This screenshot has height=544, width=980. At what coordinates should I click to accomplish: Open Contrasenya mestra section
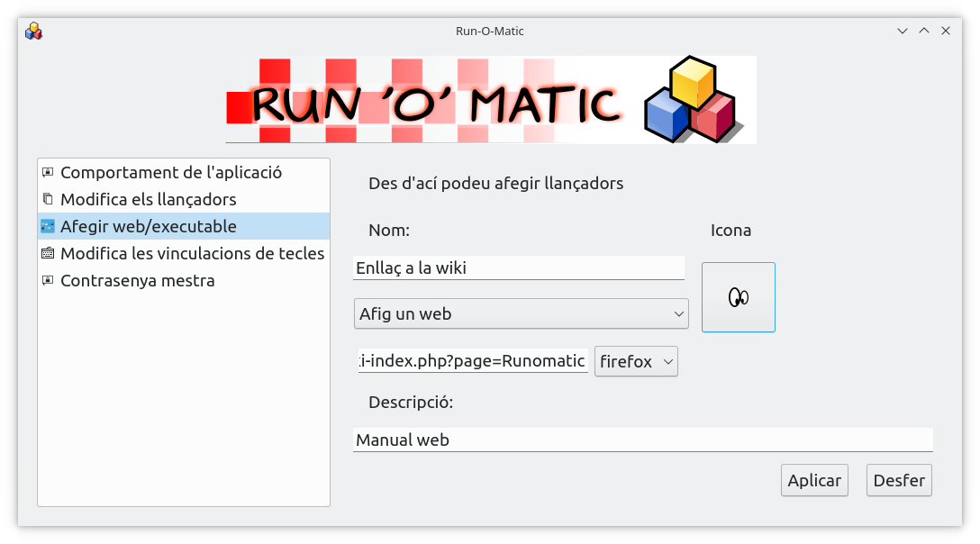coord(183,281)
